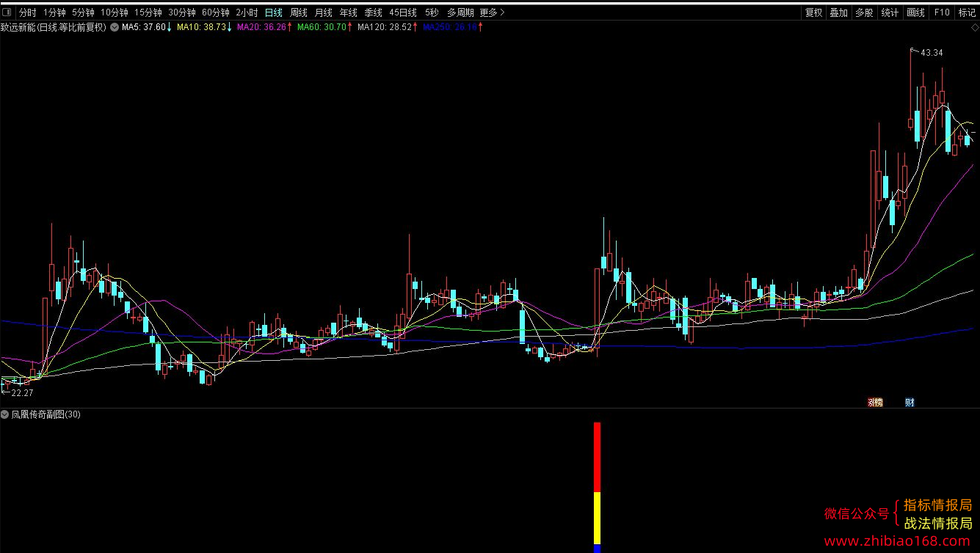Click the 22.27 low price label
The image size is (980, 553).
coord(22,393)
